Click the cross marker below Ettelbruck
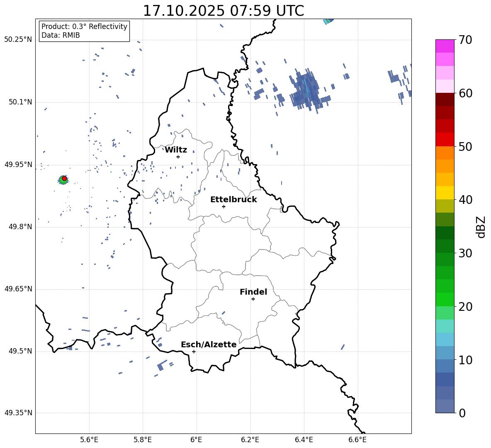The height and width of the screenshot is (448, 491). pos(224,206)
